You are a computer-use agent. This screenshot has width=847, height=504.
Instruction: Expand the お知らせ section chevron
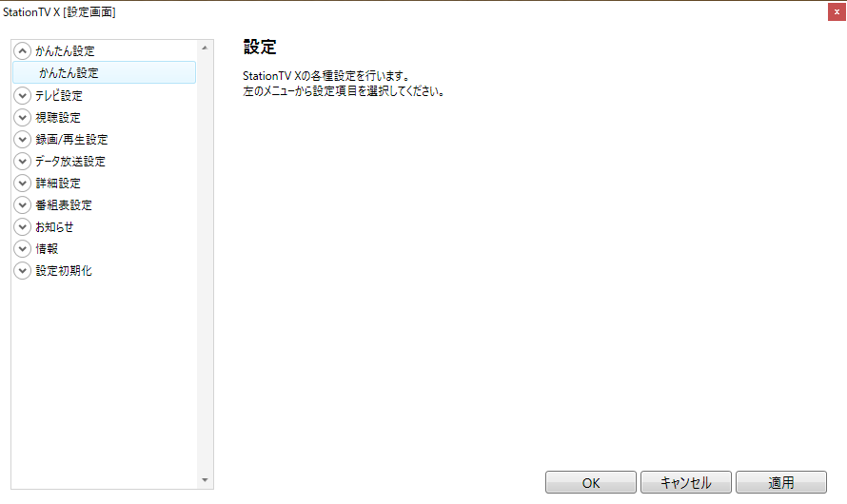[x=22, y=226]
